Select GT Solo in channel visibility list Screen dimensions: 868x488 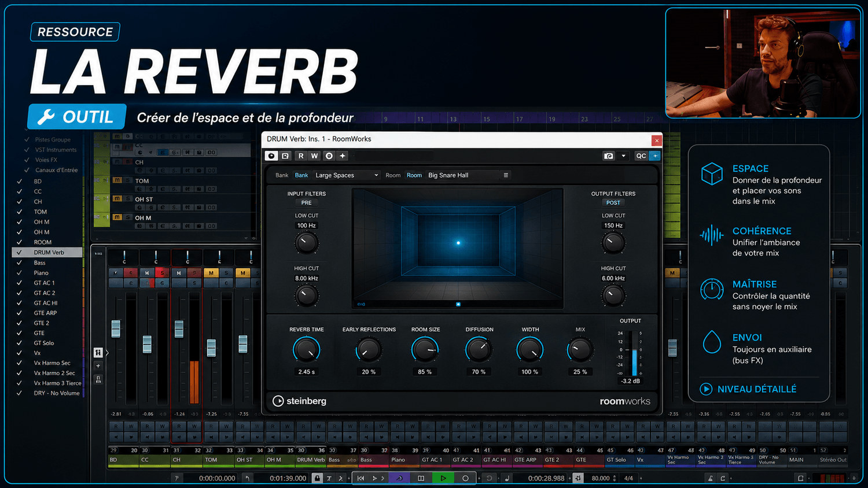click(x=44, y=343)
